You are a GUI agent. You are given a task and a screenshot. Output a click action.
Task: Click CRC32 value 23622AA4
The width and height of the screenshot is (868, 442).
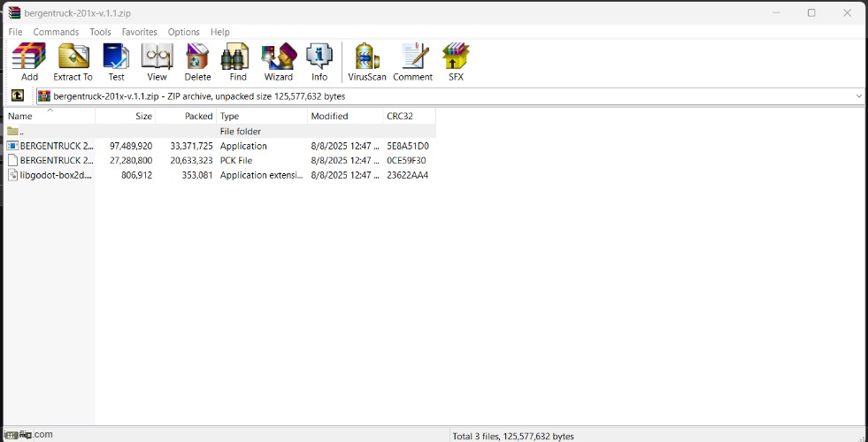tap(407, 175)
